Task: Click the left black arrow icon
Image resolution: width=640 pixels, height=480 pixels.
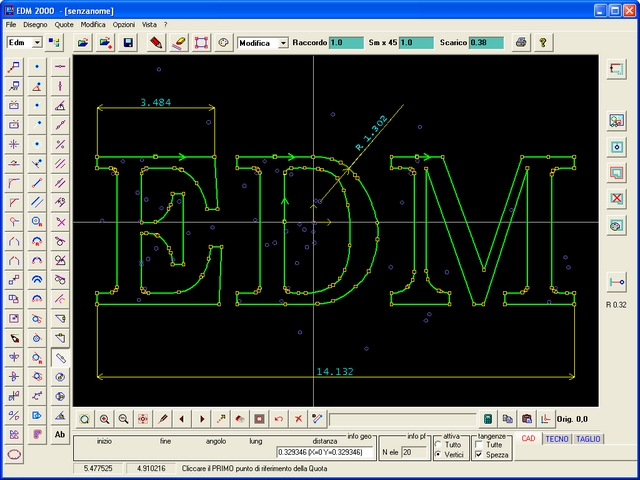Action: coord(182,419)
